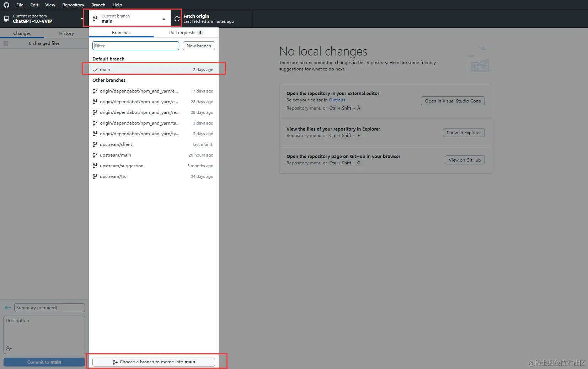This screenshot has width=588, height=369.
Task: Click the Summary (required) field
Action: [x=49, y=307]
